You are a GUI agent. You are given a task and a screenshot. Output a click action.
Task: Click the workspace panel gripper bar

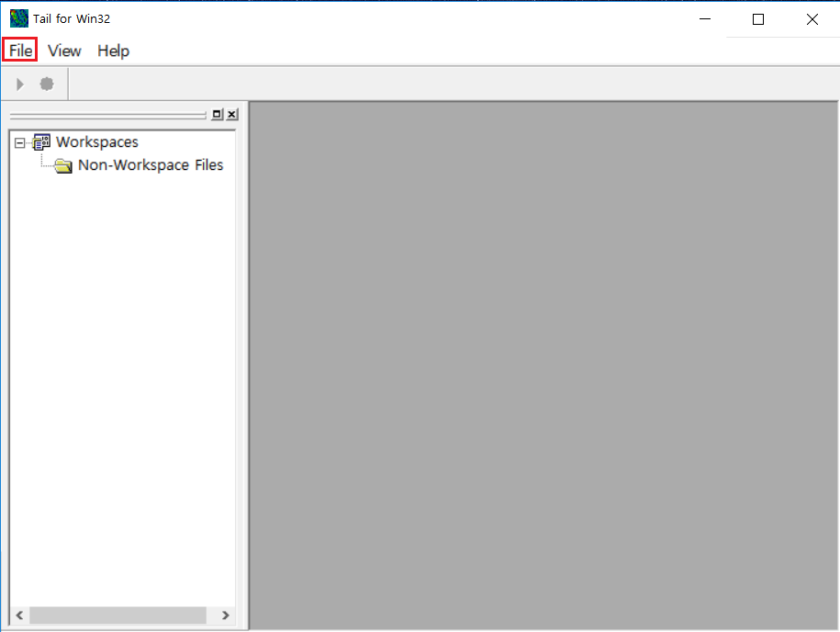pyautogui.click(x=107, y=115)
